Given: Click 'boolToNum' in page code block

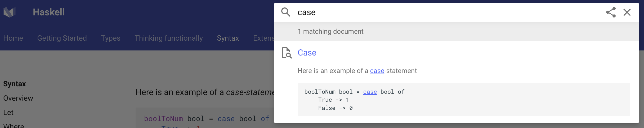Looking at the screenshot, I should [x=163, y=119].
